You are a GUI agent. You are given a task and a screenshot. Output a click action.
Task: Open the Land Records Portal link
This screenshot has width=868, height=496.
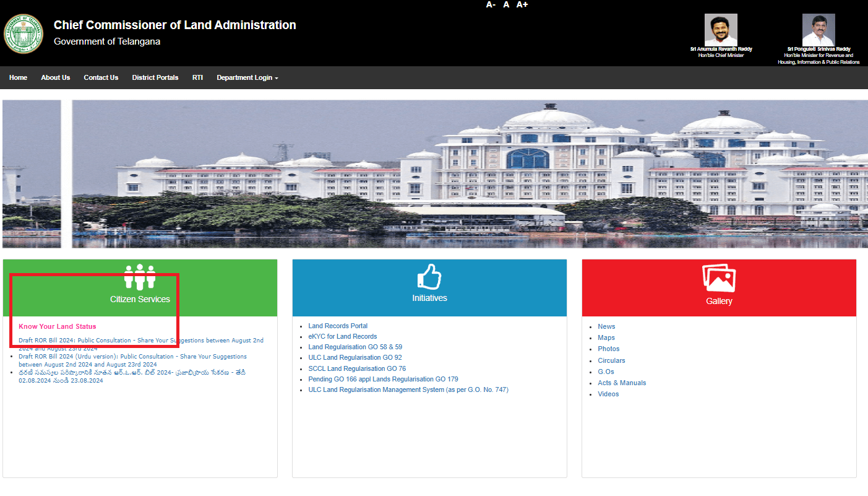tap(338, 326)
